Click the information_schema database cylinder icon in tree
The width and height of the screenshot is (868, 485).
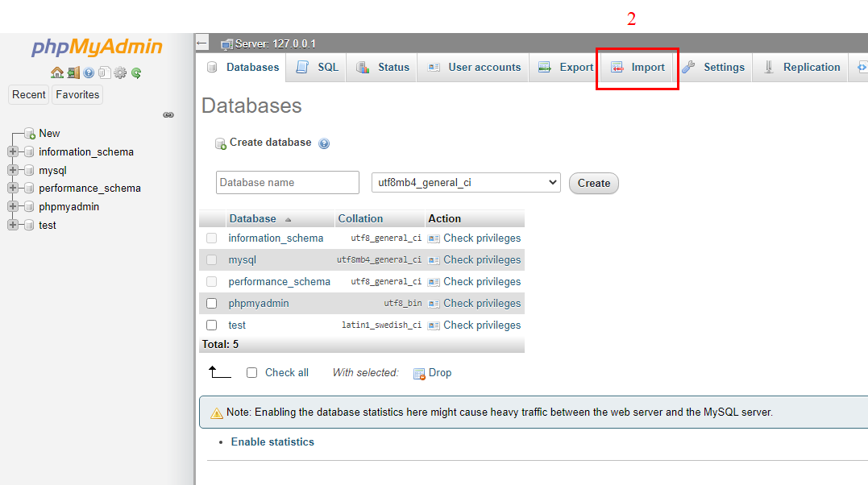coord(29,151)
